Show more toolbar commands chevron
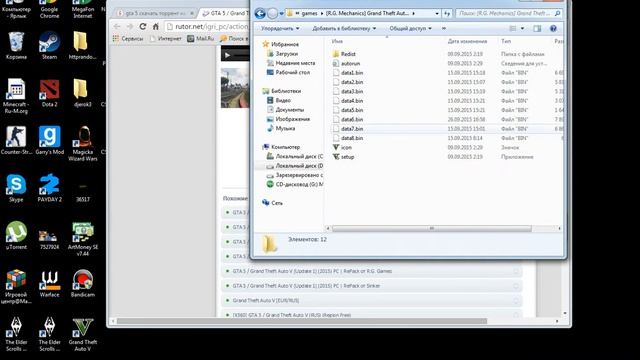 (x=444, y=29)
